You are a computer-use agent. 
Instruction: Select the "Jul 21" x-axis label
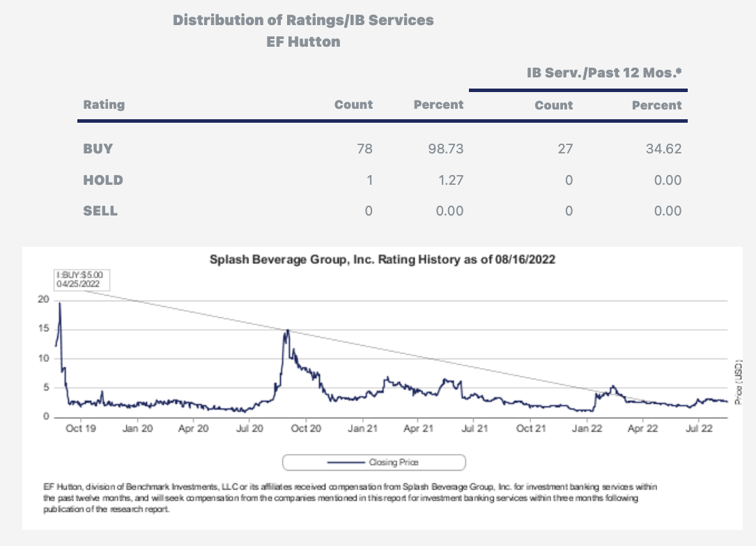click(475, 428)
